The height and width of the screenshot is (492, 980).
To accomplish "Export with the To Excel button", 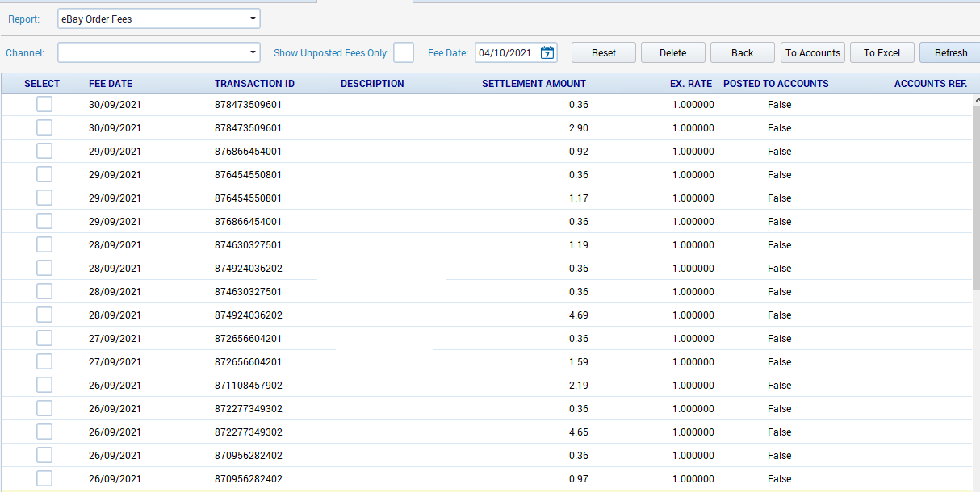I will click(x=882, y=52).
